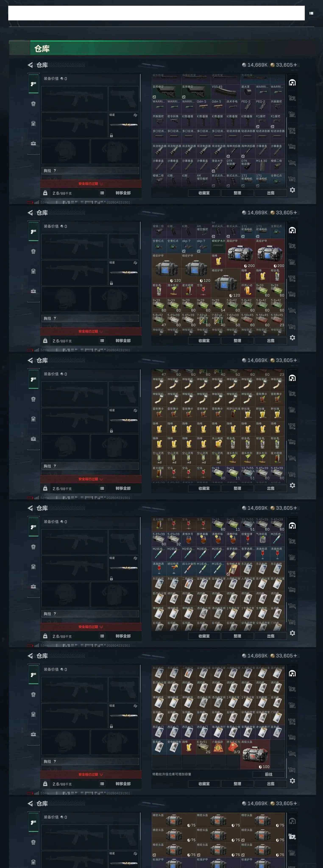Toggle the lock under the 暗星 knife beside the 怦然心动 grid
This screenshot has height=868, width=323.
point(111,283)
